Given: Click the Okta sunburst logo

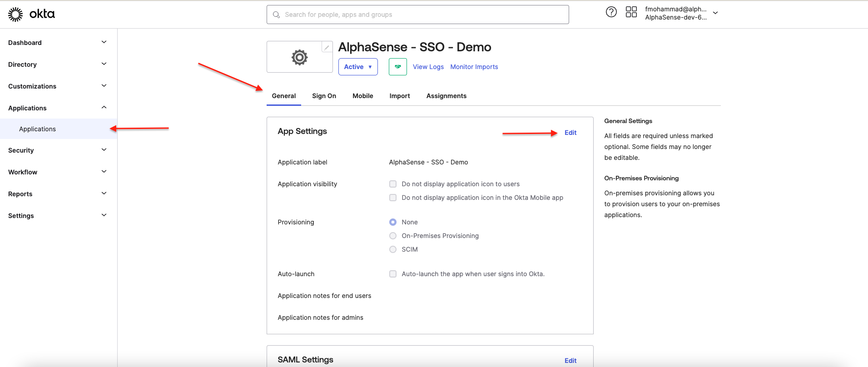Looking at the screenshot, I should pos(15,15).
